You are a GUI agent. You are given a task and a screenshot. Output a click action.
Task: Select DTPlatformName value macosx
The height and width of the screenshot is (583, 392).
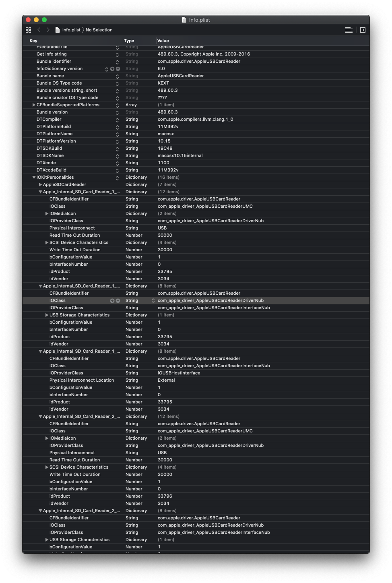pyautogui.click(x=166, y=134)
